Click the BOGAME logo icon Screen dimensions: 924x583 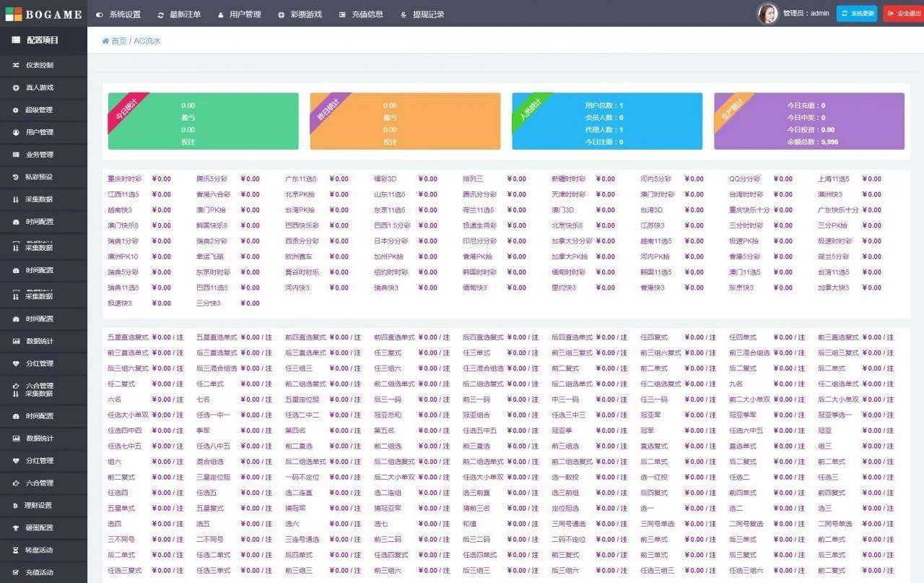(x=14, y=14)
